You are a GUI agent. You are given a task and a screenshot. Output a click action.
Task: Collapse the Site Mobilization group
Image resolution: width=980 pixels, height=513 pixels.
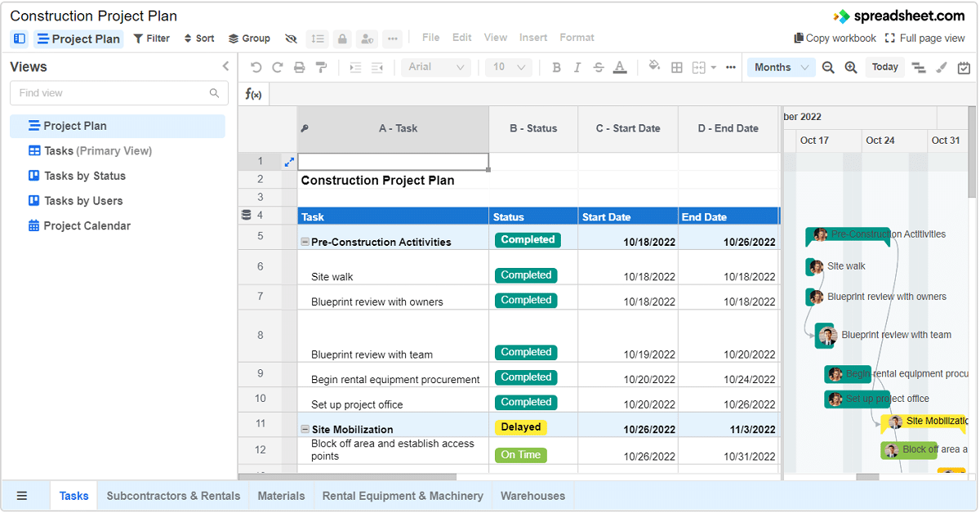pyautogui.click(x=305, y=429)
